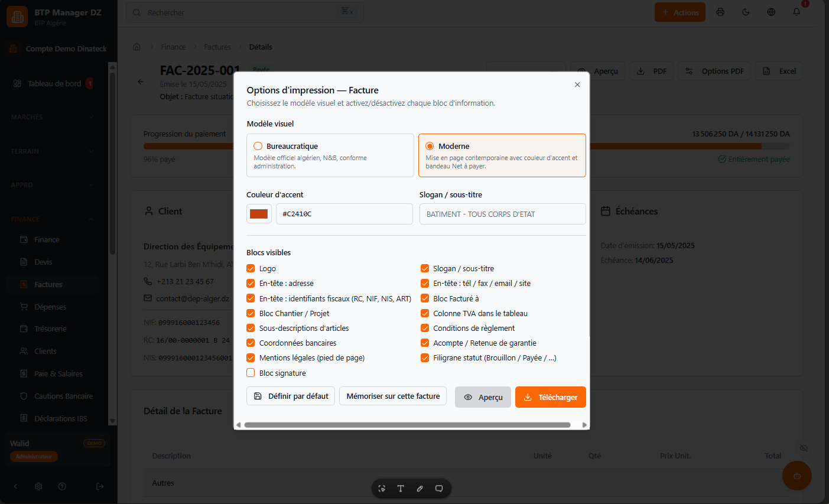Click the help question mark icon

click(62, 486)
